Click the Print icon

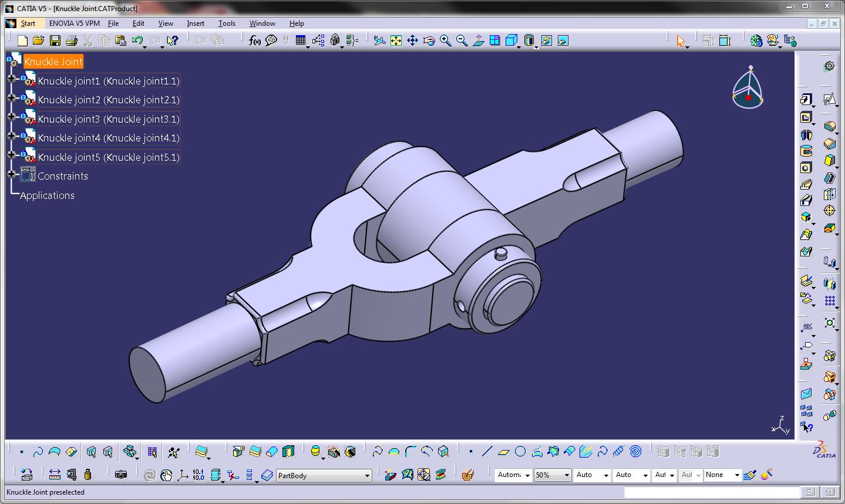click(x=71, y=40)
